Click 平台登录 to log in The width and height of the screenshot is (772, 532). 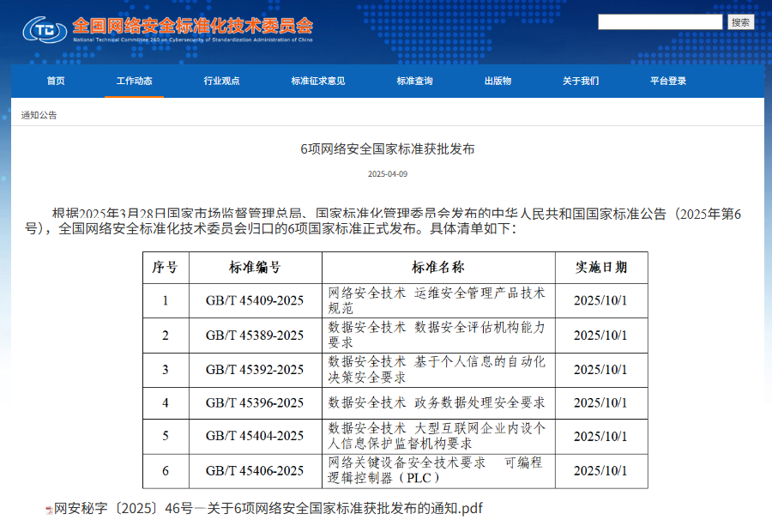[x=668, y=81]
